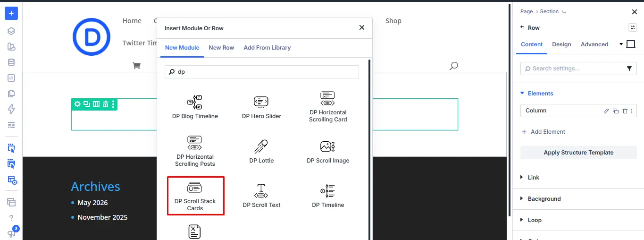Open the Layers view icon in sidebar

pos(11,31)
